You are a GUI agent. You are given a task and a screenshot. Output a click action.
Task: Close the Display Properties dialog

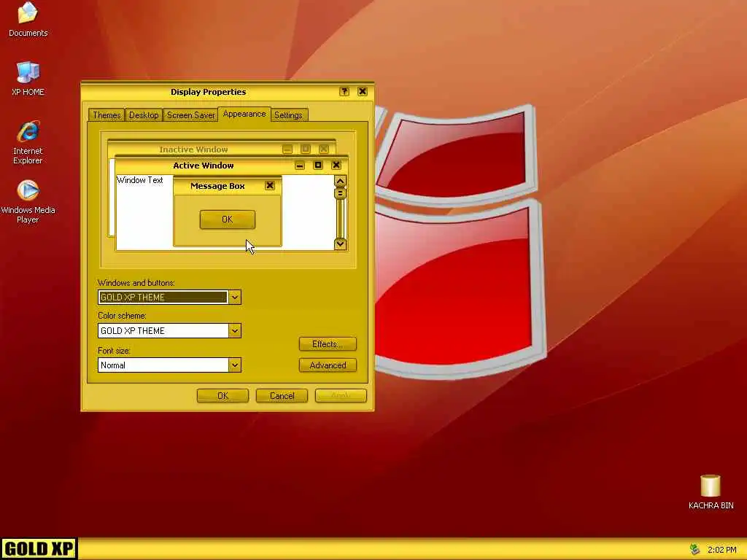pyautogui.click(x=363, y=91)
